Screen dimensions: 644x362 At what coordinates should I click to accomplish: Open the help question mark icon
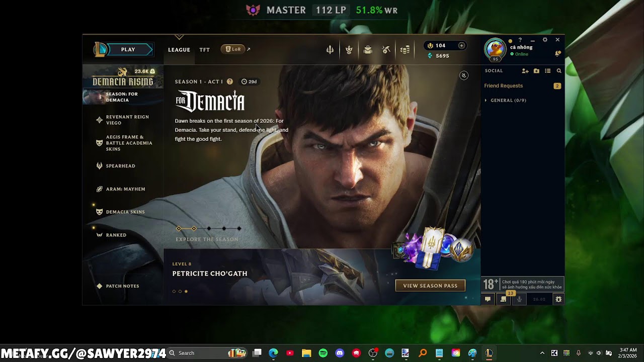tap(520, 40)
